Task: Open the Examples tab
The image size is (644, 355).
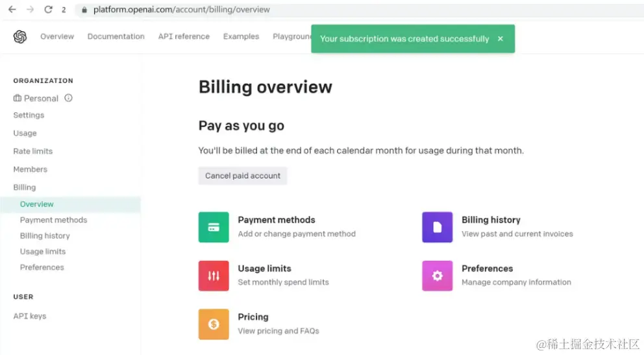Action: point(241,36)
